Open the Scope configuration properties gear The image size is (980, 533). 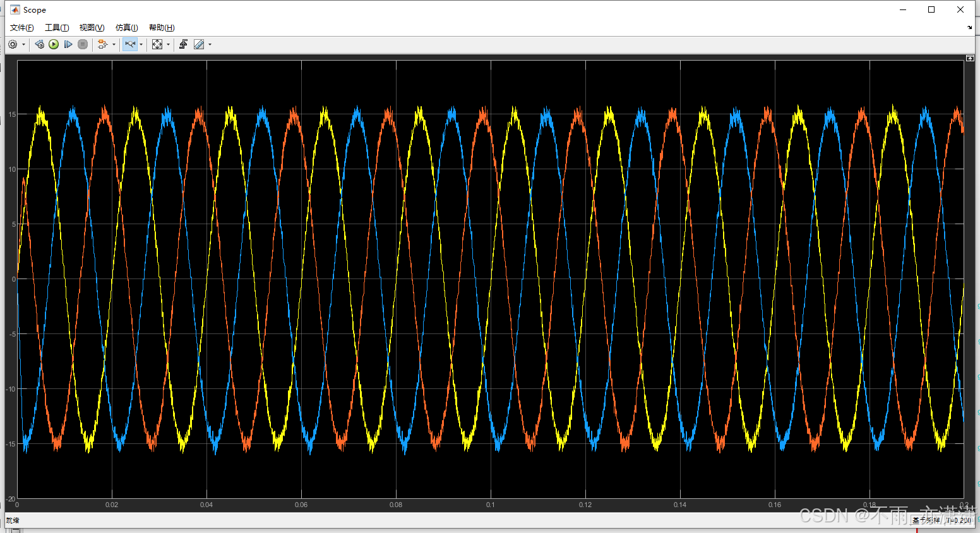click(x=13, y=44)
